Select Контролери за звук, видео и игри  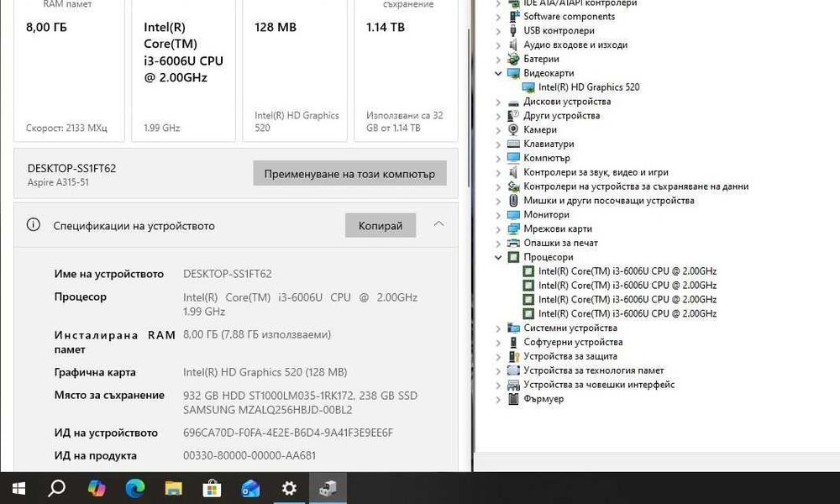pos(596,172)
